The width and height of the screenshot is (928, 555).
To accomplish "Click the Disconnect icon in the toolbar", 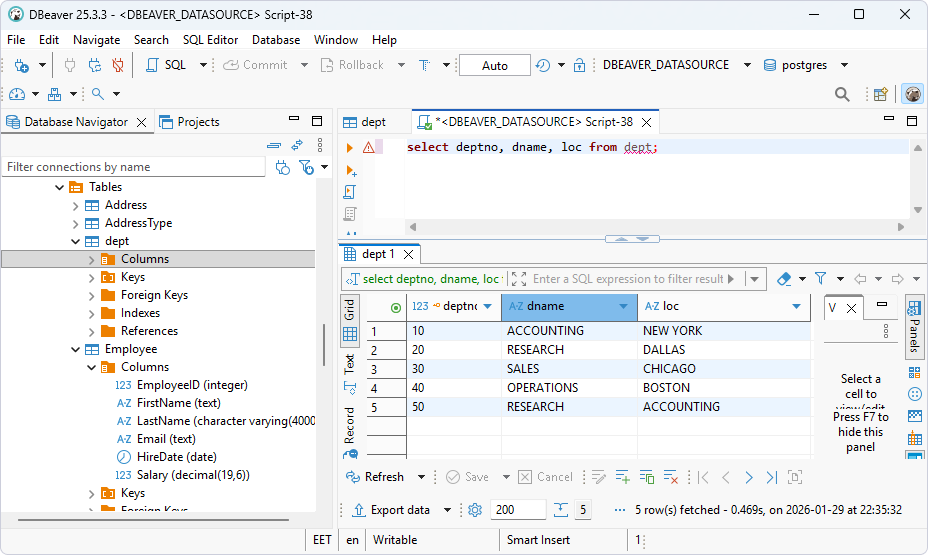I will tap(118, 65).
